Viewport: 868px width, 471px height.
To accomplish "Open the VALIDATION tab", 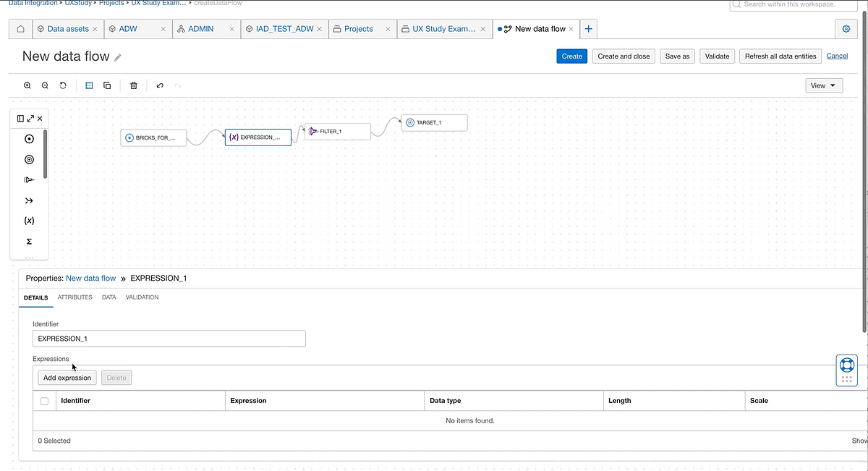I will pos(142,297).
